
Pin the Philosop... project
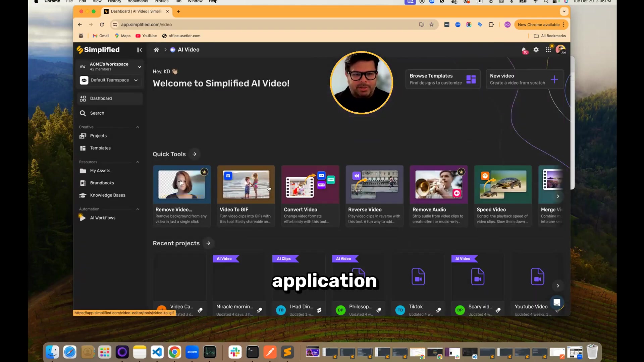tap(379, 310)
